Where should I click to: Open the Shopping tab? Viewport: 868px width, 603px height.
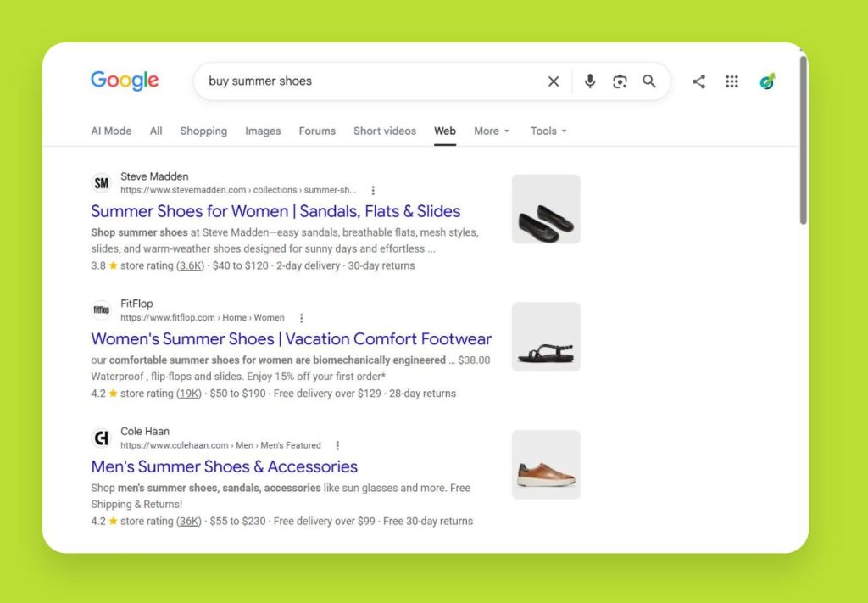[x=203, y=131]
